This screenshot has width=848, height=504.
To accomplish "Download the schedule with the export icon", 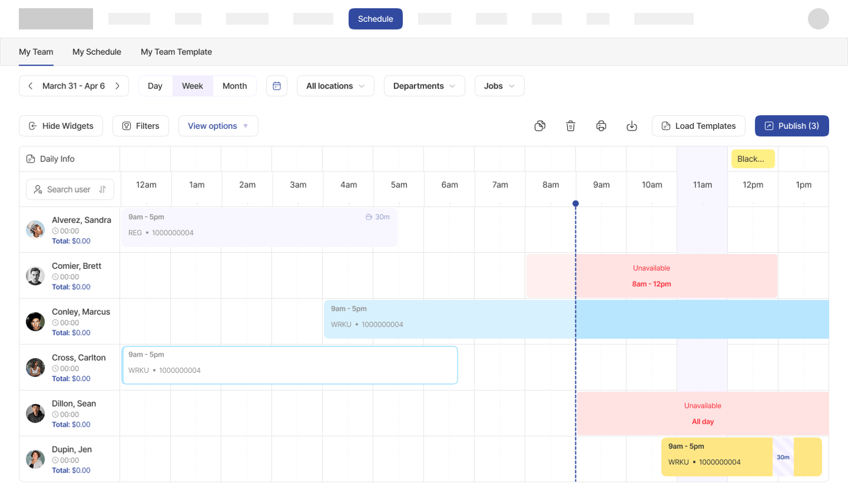I will click(632, 125).
